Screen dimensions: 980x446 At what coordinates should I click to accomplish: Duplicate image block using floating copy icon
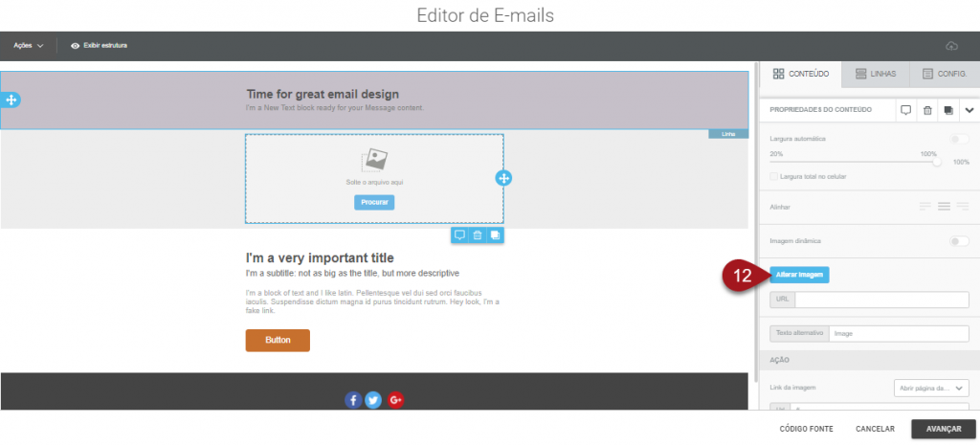495,235
